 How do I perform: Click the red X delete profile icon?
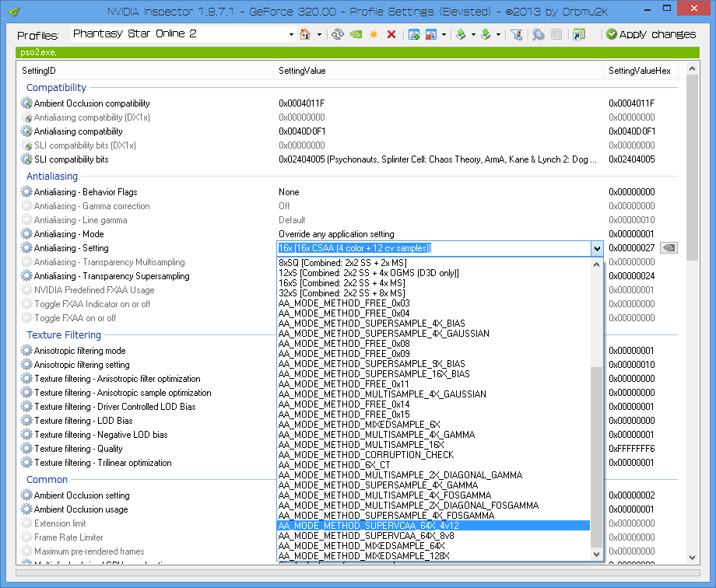click(391, 34)
